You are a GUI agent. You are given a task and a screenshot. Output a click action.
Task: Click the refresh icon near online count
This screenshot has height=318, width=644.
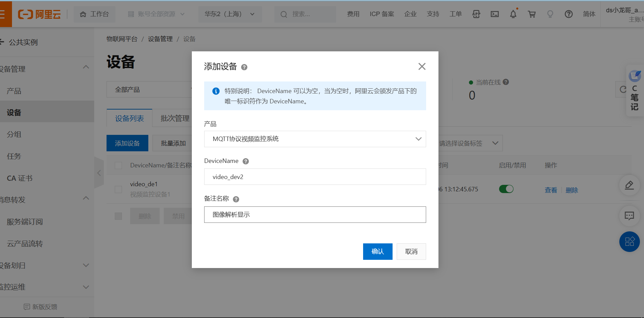click(623, 89)
